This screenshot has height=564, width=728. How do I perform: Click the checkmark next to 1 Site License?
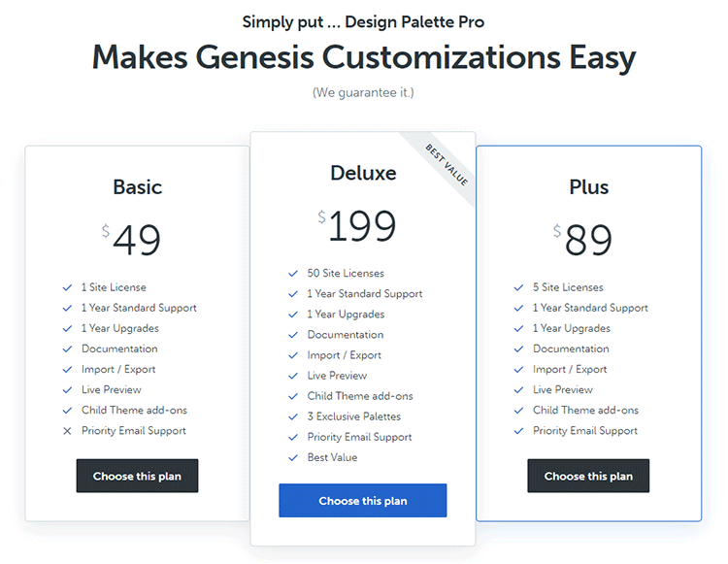pos(67,287)
